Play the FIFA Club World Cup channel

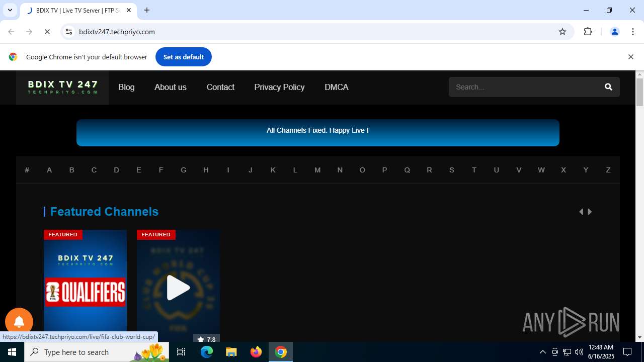(178, 288)
